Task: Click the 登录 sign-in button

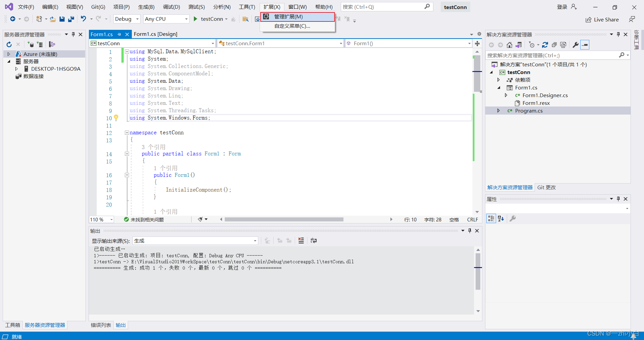Action: tap(567, 7)
